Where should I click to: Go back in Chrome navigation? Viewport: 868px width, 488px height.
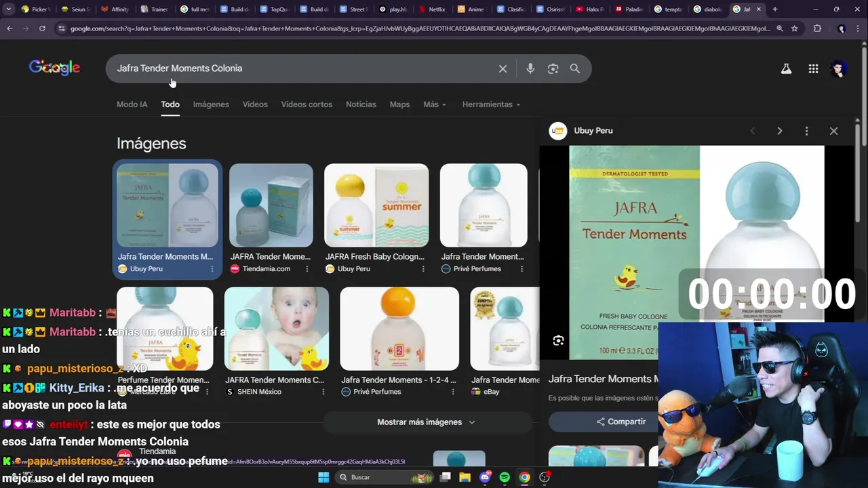9,28
